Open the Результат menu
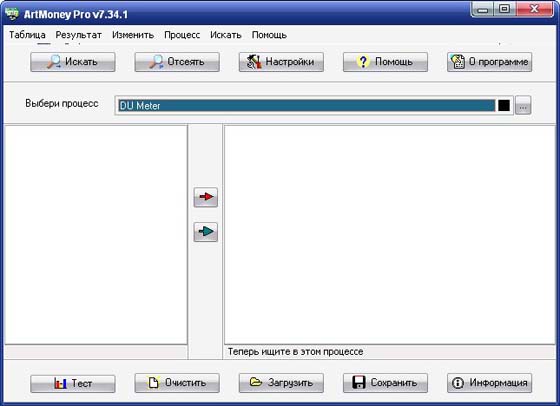 (79, 35)
